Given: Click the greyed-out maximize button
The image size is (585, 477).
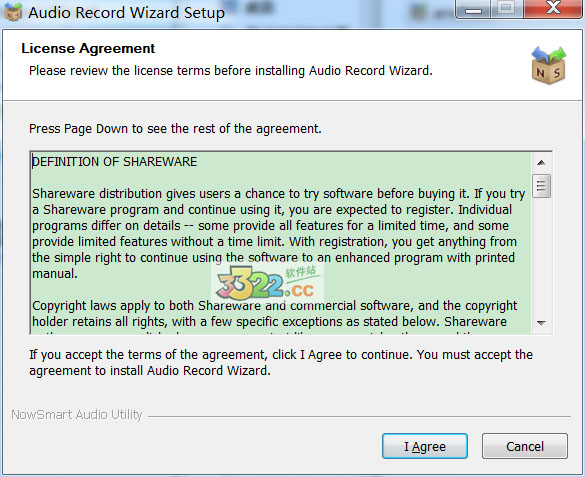Looking at the screenshot, I should (x=506, y=9).
